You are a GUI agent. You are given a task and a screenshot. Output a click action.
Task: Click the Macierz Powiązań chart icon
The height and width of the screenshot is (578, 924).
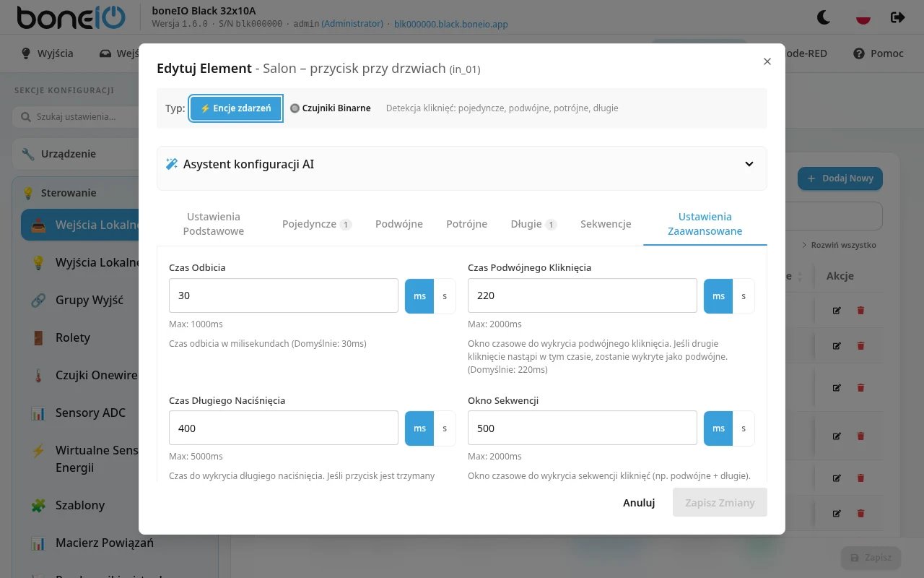pos(39,543)
